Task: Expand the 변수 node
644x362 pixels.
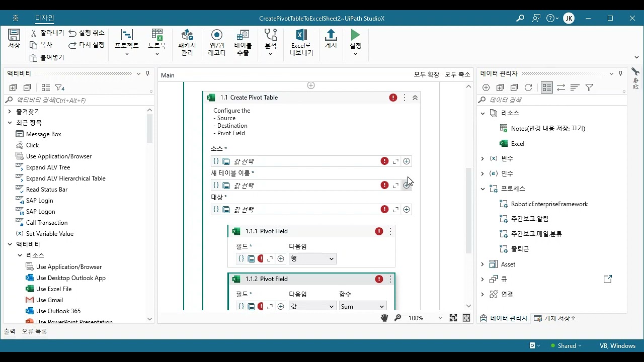Action: point(482,159)
